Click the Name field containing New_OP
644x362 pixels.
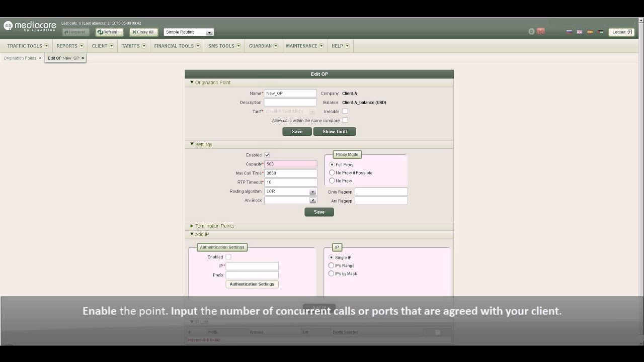click(290, 94)
